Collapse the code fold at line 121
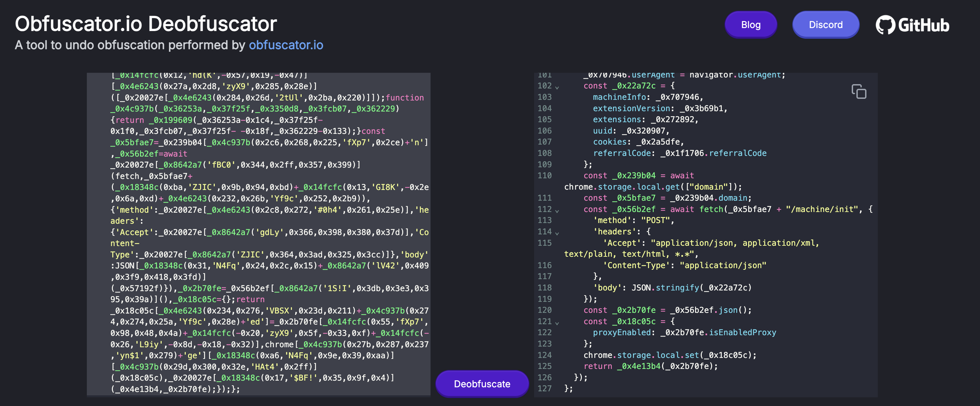The image size is (980, 406). (x=557, y=323)
